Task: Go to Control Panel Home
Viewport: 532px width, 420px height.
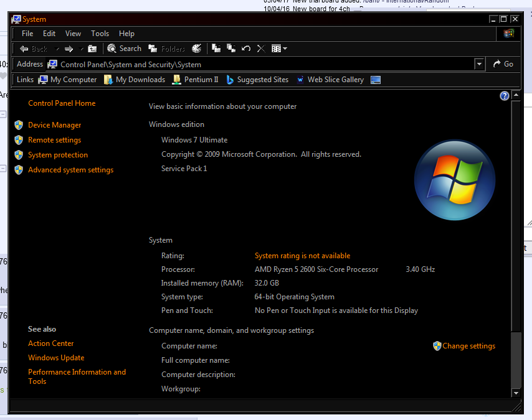Action: click(62, 103)
